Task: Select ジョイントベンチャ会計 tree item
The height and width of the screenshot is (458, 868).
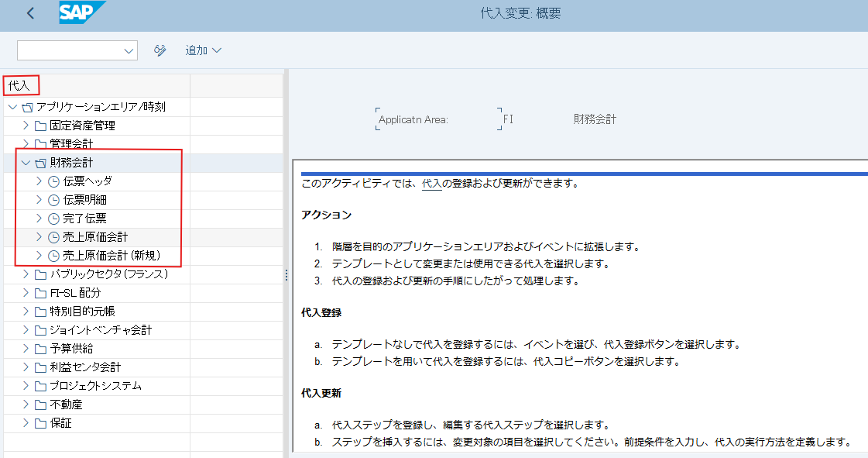Action: (101, 330)
